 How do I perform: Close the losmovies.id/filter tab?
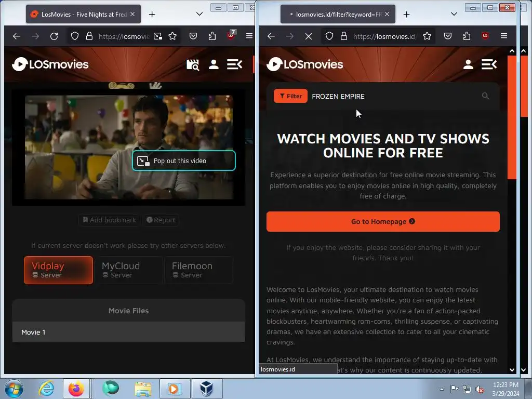[387, 14]
